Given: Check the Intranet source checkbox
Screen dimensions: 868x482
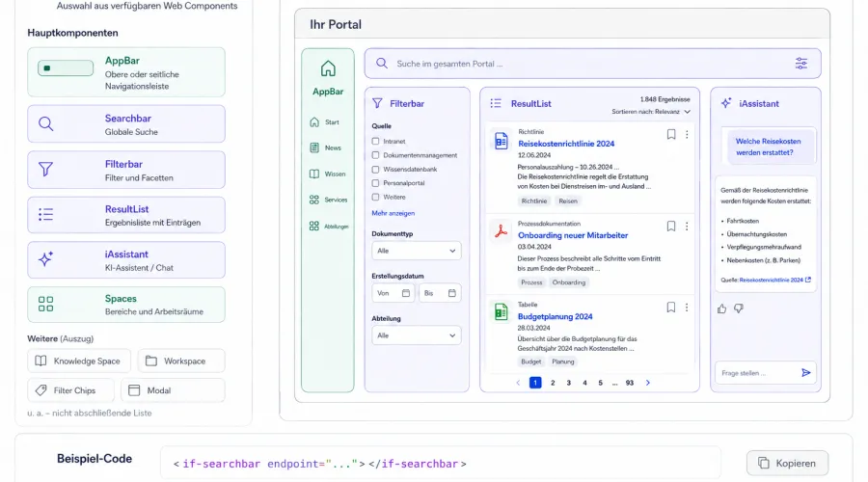Looking at the screenshot, I should [376, 142].
